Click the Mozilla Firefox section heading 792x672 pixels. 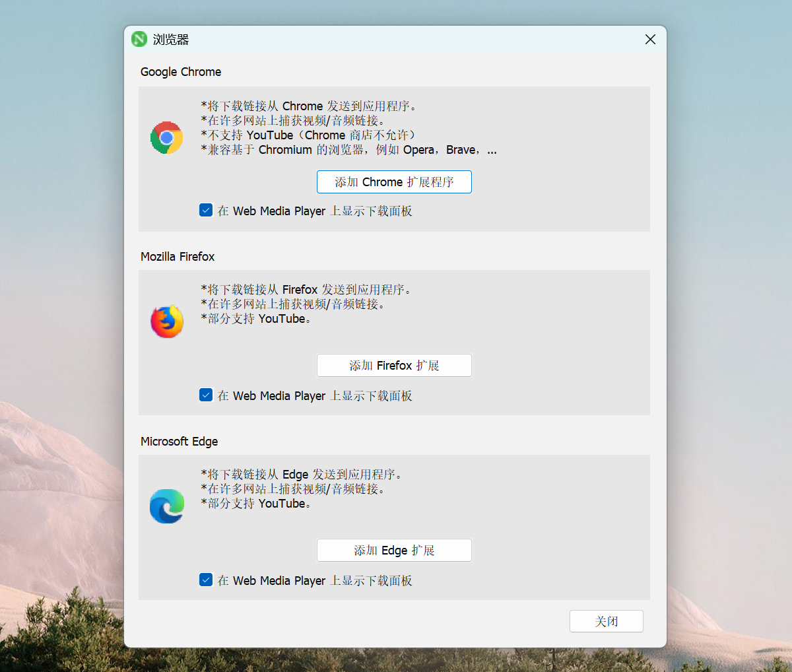pyautogui.click(x=178, y=257)
